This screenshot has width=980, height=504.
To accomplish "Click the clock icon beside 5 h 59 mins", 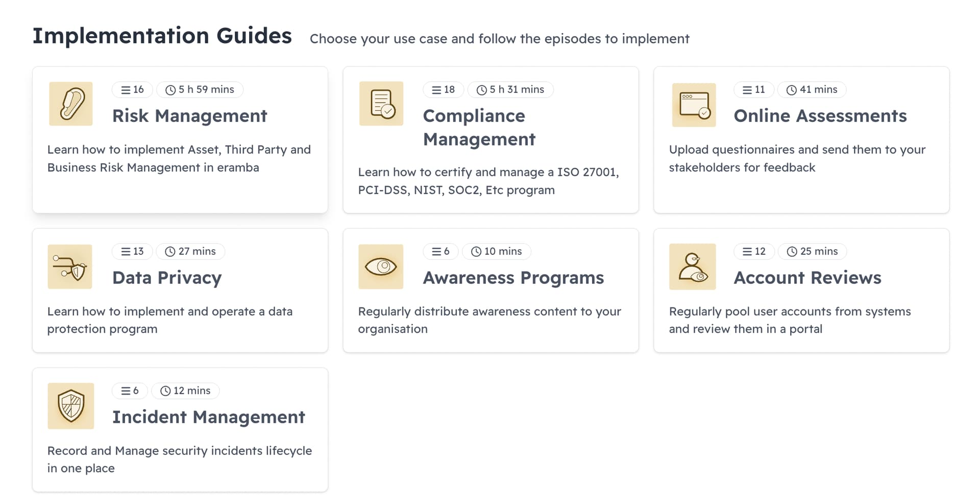I will (170, 90).
